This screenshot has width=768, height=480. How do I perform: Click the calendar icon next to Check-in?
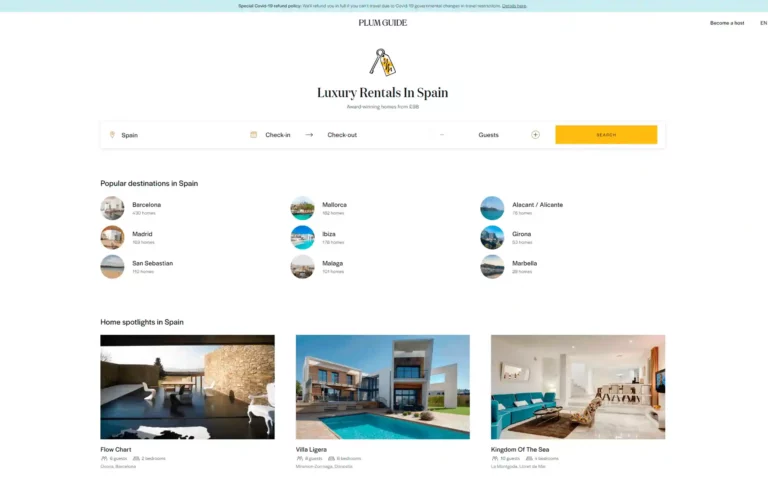pyautogui.click(x=254, y=135)
